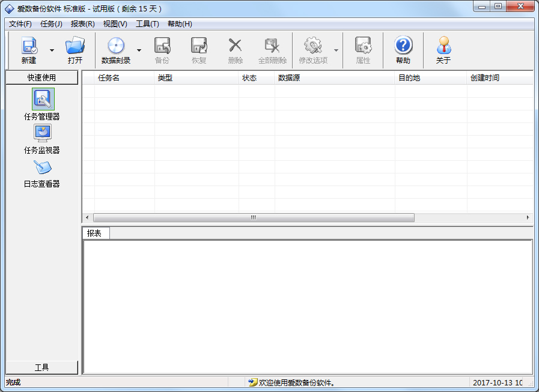Select Task Manager (任务管理器) in sidebar
Screen dimensions: 539x392
(42, 99)
